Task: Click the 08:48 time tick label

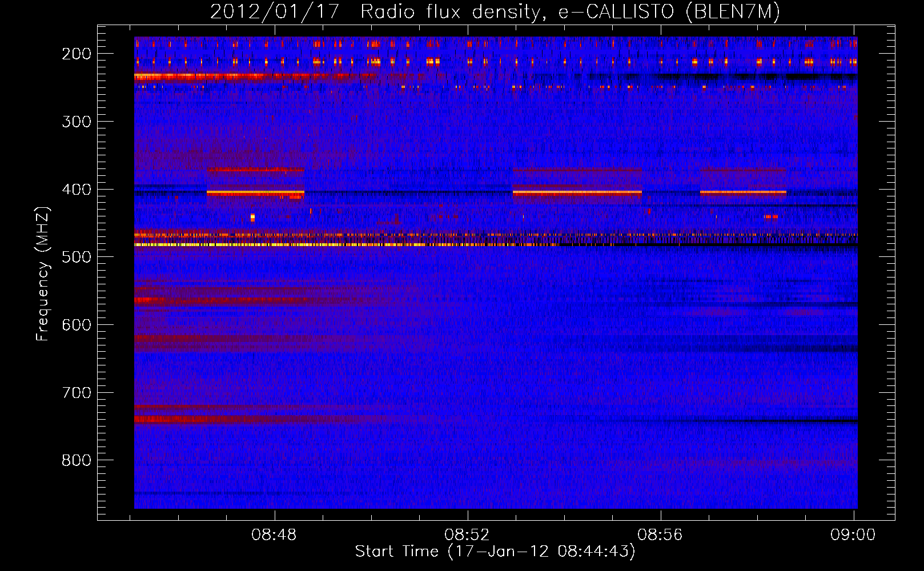Action: point(274,535)
